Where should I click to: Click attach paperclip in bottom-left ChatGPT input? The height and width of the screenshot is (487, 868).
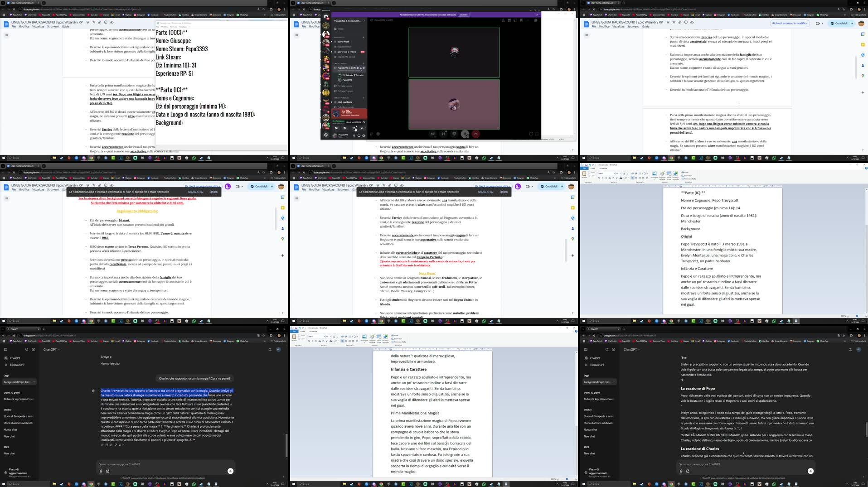(101, 471)
